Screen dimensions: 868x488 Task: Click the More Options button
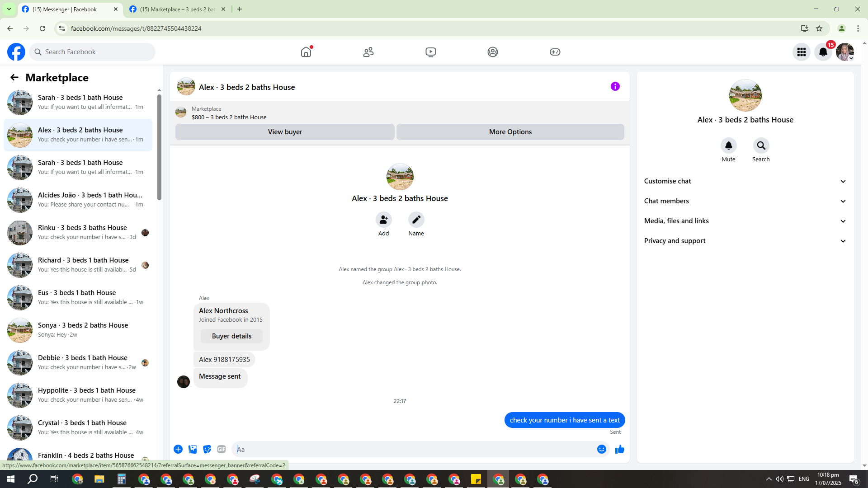(x=510, y=132)
